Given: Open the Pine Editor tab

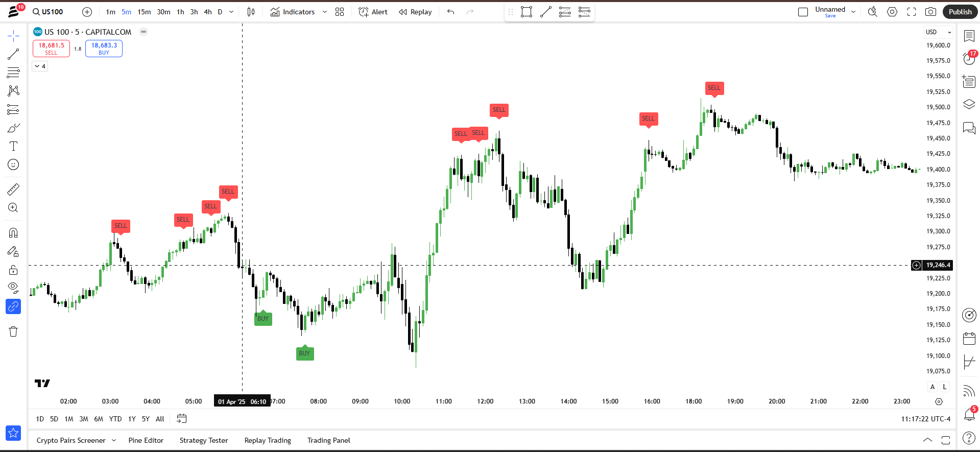Looking at the screenshot, I should coord(146,440).
